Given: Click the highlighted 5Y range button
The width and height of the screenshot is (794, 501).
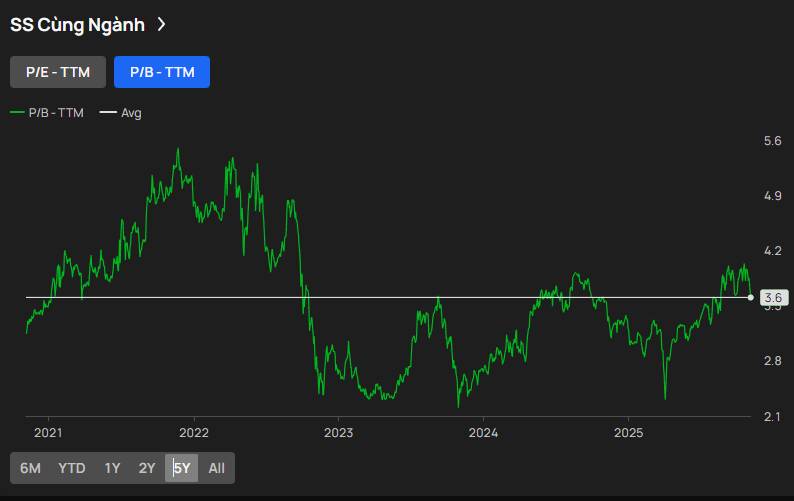Looking at the screenshot, I should point(181,468).
